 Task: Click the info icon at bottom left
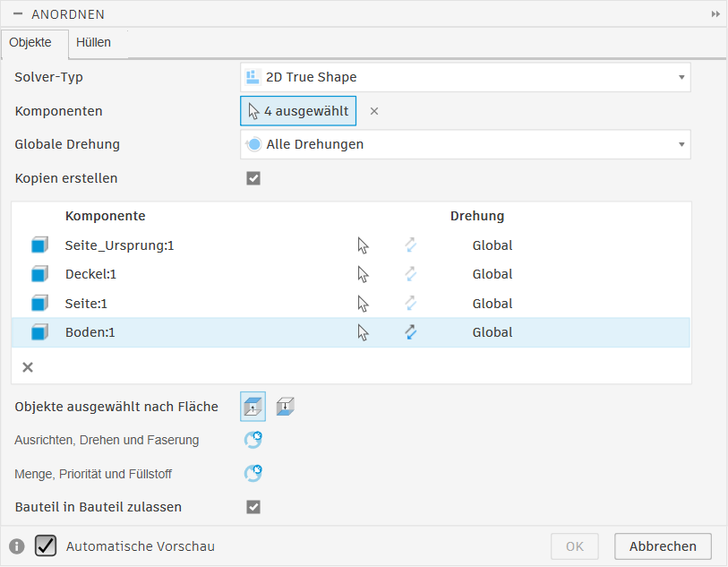16,546
